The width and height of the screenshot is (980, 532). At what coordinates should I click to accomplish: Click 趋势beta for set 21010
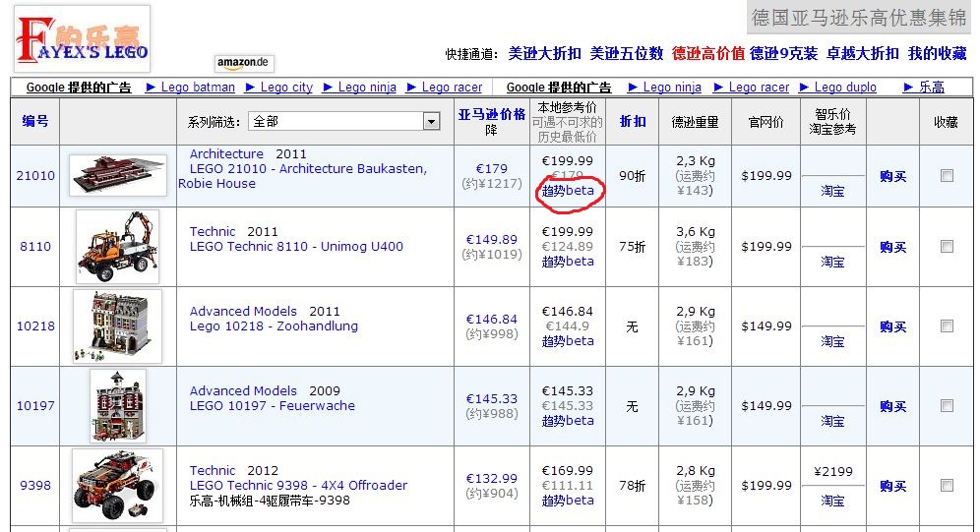pyautogui.click(x=568, y=191)
